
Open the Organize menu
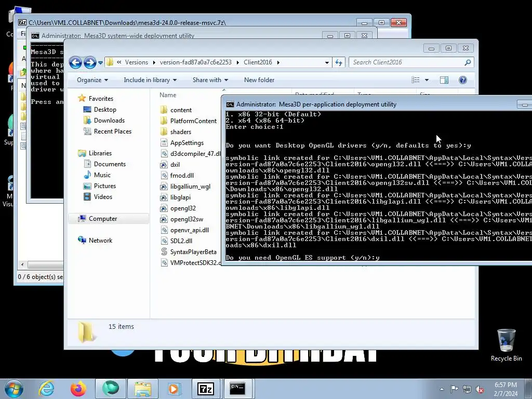click(92, 80)
